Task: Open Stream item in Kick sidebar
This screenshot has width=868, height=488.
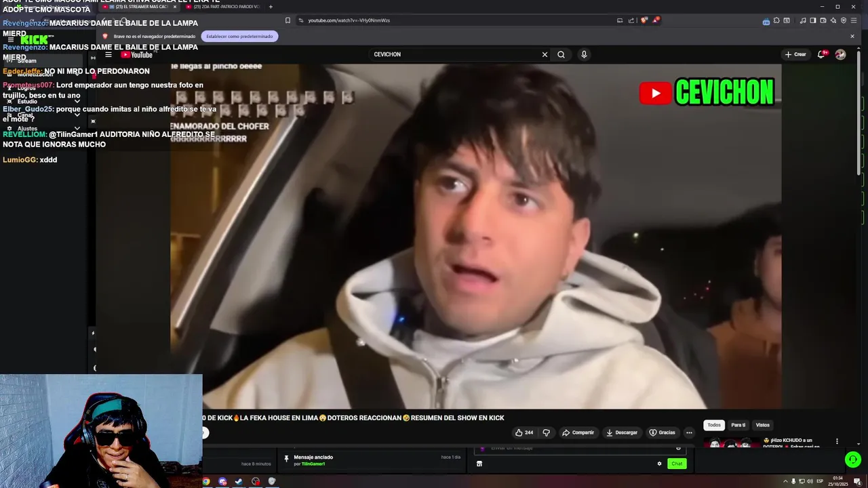Action: pyautogui.click(x=43, y=61)
